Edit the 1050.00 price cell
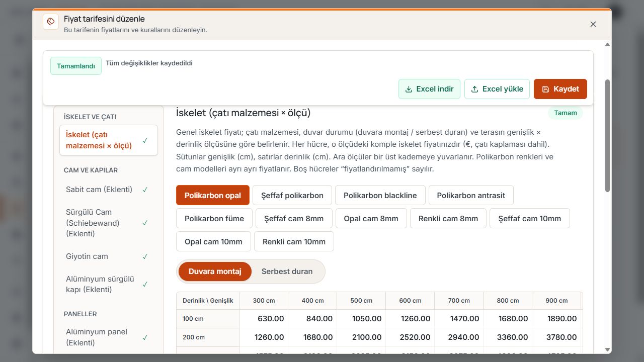The height and width of the screenshot is (362, 644). click(361, 319)
